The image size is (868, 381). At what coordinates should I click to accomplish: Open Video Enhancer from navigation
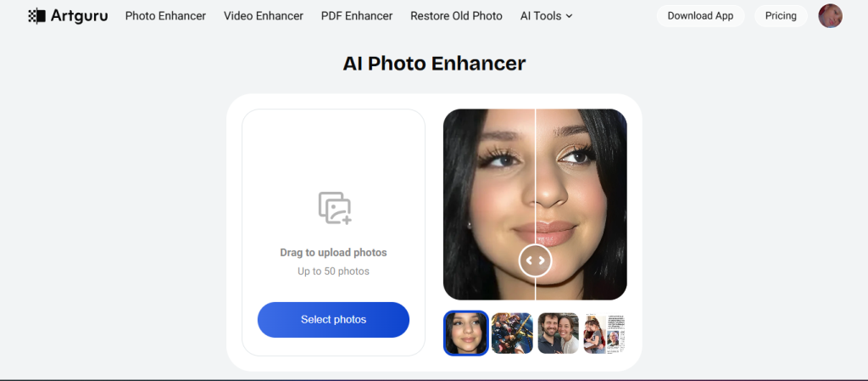(264, 16)
